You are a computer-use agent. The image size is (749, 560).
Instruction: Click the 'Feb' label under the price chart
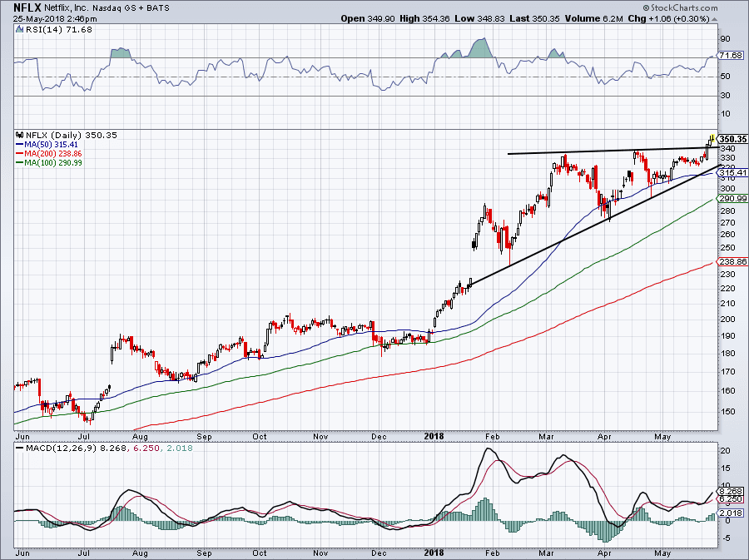[x=492, y=436]
